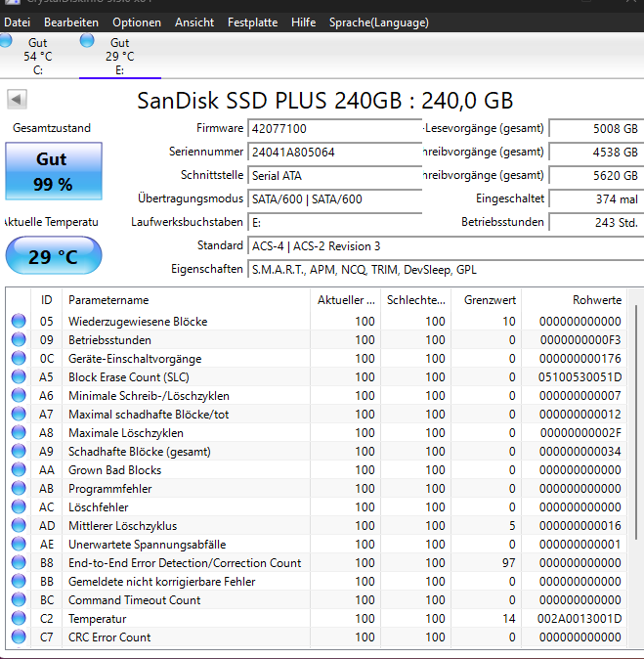Click the vertical scrollbar of the SMART list

635,422
